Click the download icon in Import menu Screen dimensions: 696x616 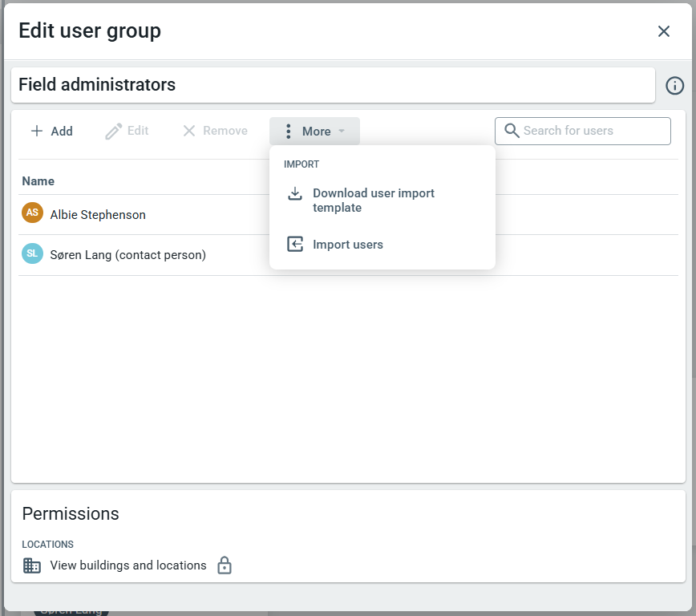click(295, 194)
